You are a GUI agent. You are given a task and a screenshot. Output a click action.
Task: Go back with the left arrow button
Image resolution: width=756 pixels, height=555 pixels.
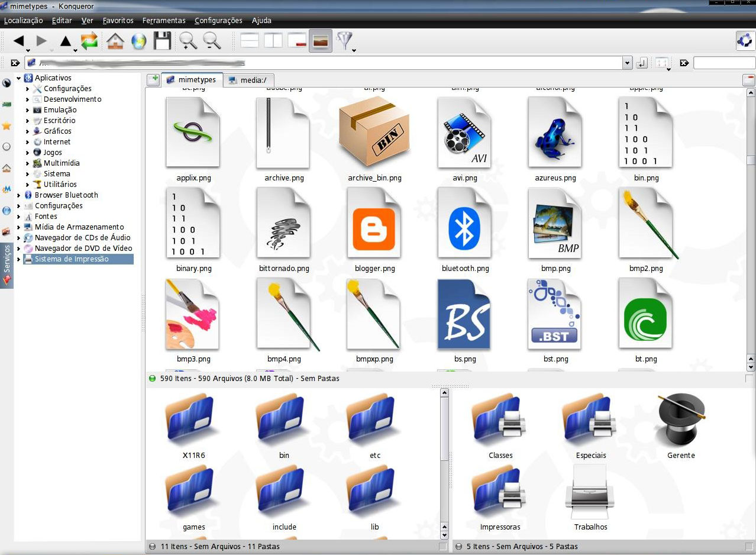(19, 41)
